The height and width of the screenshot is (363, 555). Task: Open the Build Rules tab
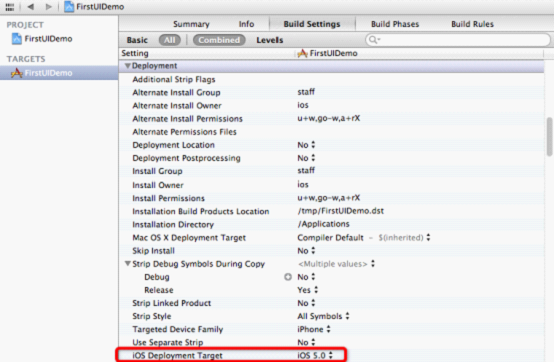click(x=472, y=24)
